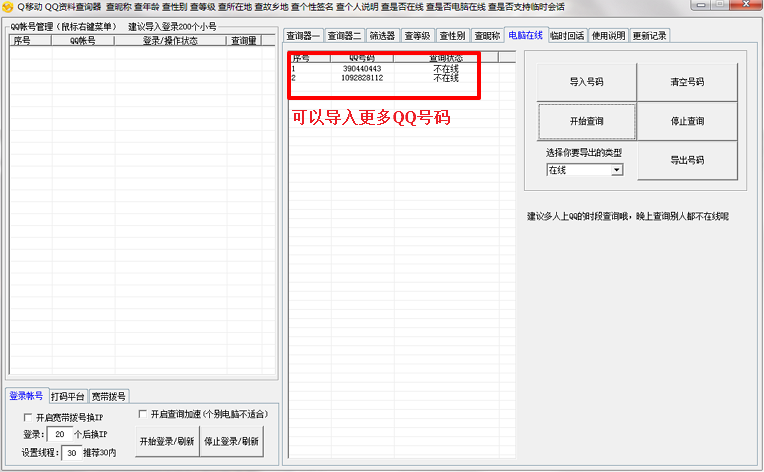Close the application window
Viewport: 764px width, 472px height.
[x=746, y=5]
